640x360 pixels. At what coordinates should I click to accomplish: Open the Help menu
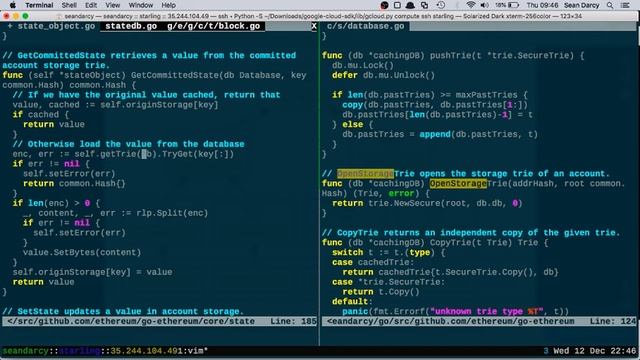169,5
